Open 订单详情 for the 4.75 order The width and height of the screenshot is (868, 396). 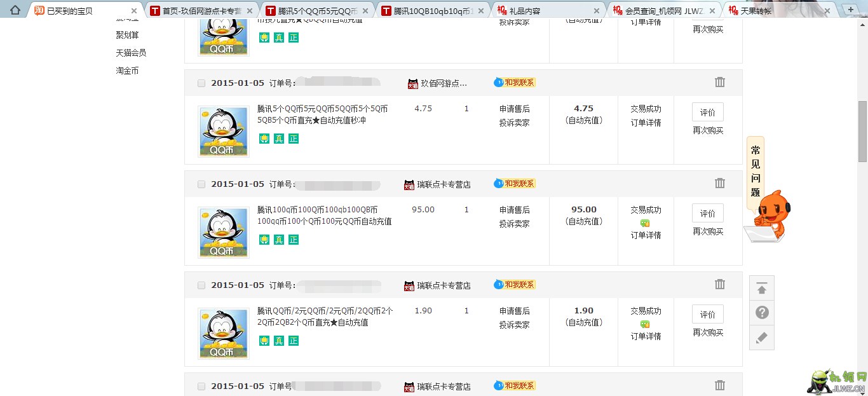pyautogui.click(x=646, y=123)
